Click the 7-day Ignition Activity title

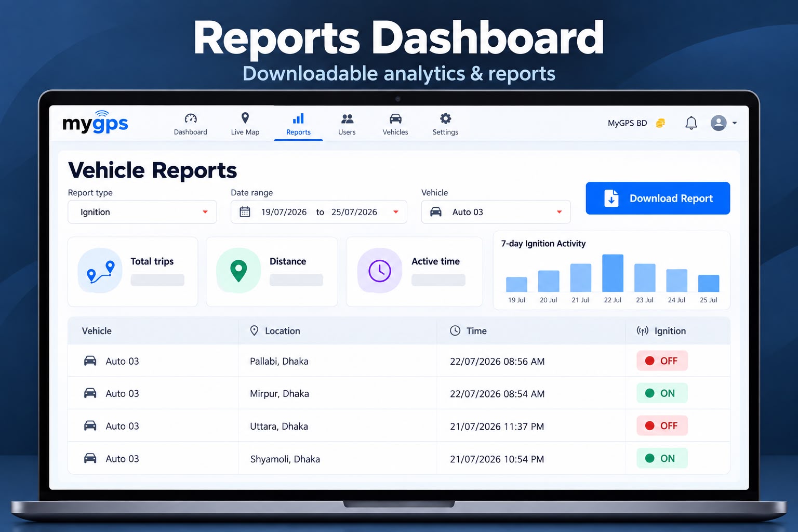point(543,244)
